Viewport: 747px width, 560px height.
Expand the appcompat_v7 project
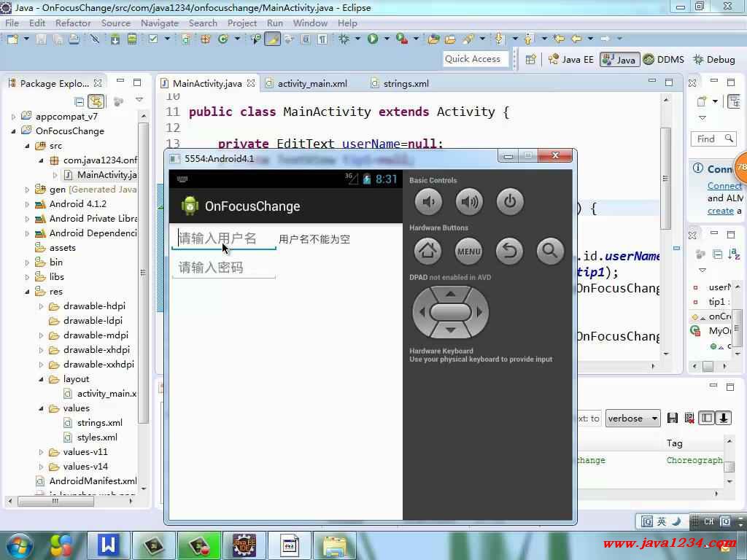coord(13,116)
